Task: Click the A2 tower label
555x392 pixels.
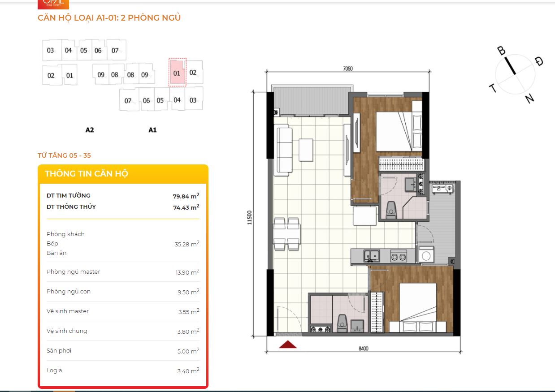Action: coord(90,130)
